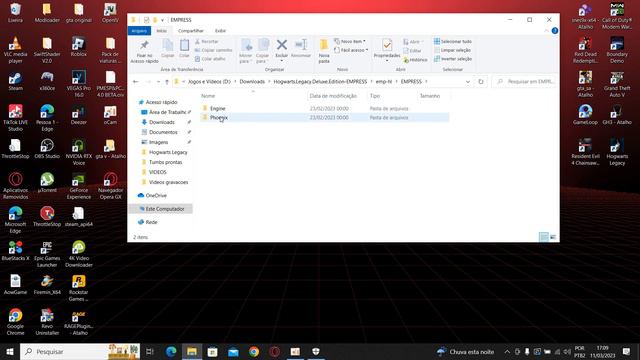Click Inverter seleção in ribbon
This screenshot has height=360, width=640.
pos(453,59)
